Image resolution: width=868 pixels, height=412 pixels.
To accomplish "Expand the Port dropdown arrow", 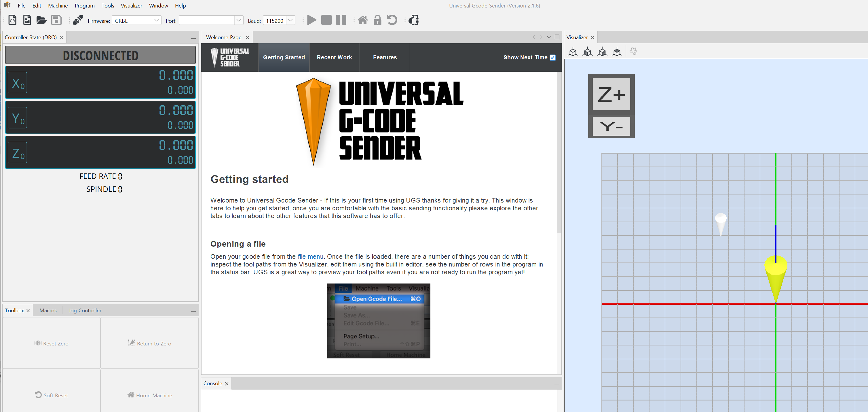I will coord(238,20).
